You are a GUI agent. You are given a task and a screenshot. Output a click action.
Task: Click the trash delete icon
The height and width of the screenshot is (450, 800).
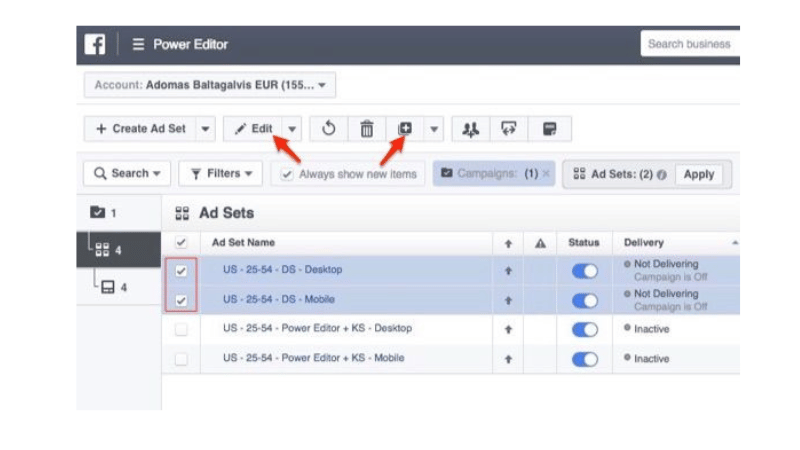[x=367, y=129]
